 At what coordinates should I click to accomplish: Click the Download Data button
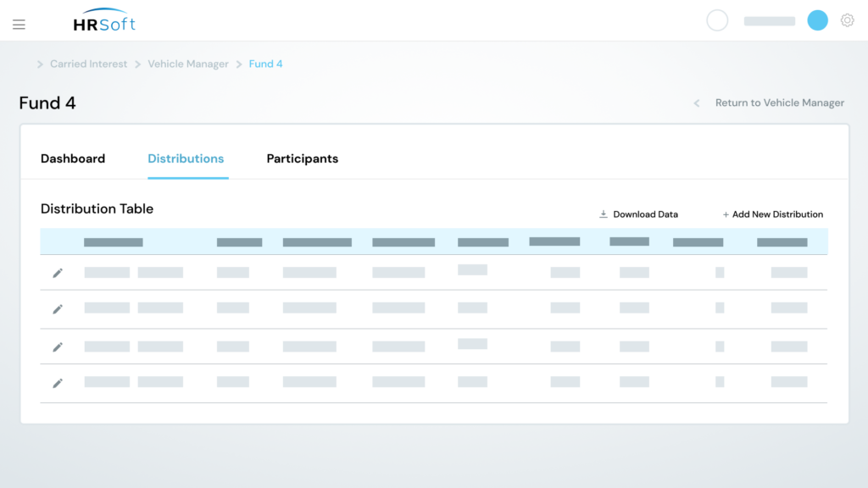[x=638, y=214]
